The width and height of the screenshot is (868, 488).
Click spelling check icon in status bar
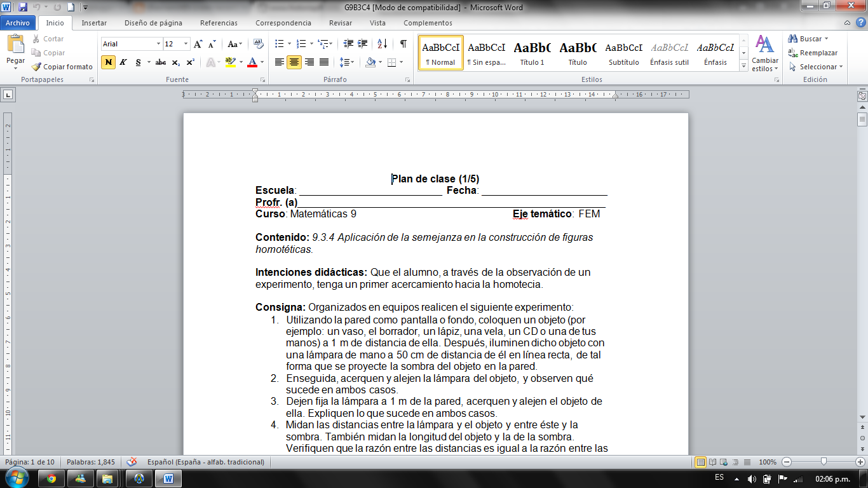132,462
